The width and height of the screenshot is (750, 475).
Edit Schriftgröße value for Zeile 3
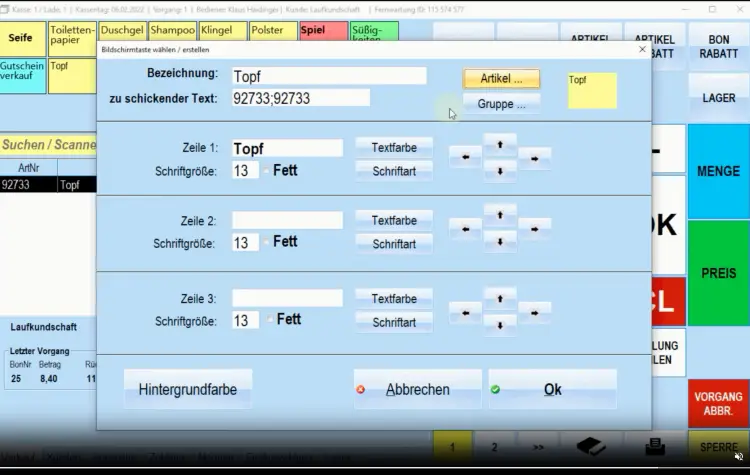pos(245,320)
